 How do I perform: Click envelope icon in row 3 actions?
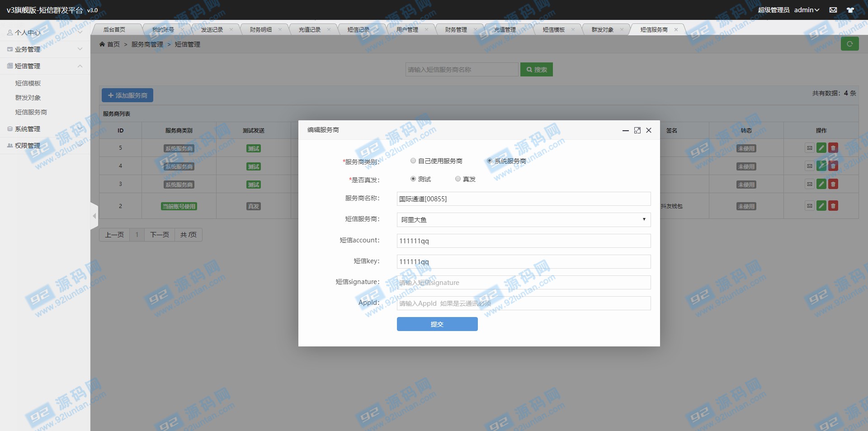(x=810, y=184)
